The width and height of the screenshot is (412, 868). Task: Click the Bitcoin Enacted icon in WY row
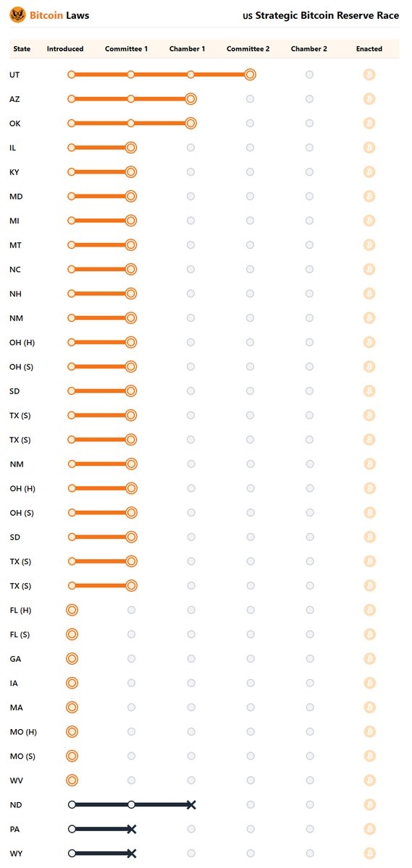369,853
